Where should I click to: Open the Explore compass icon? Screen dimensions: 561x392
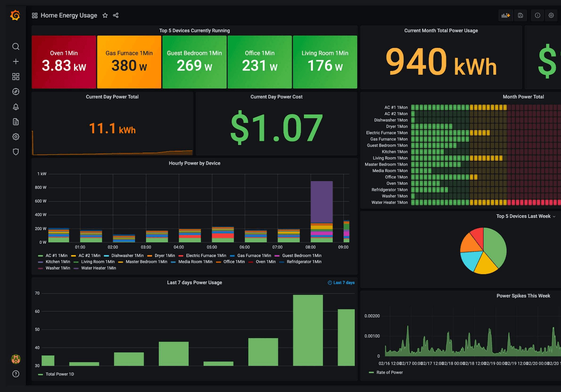pos(16,92)
